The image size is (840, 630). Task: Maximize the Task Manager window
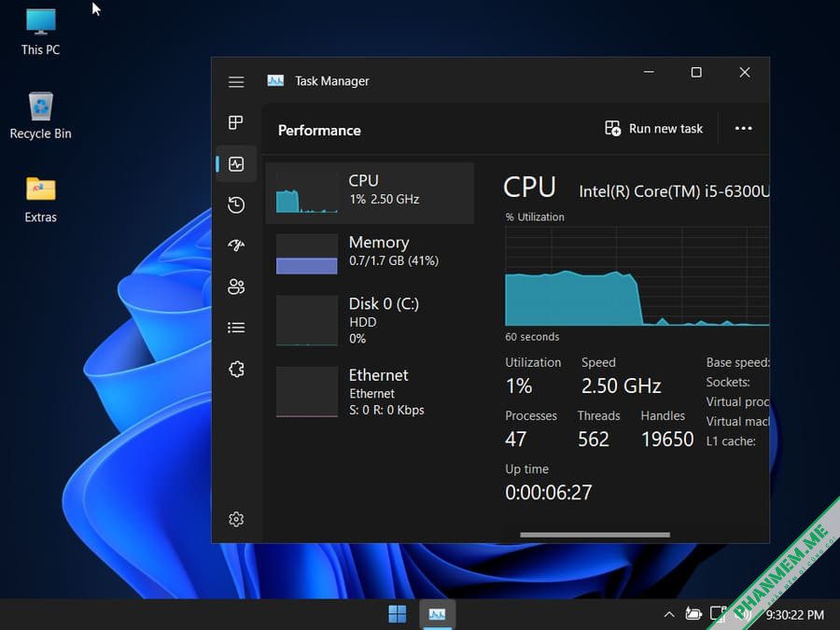click(696, 72)
